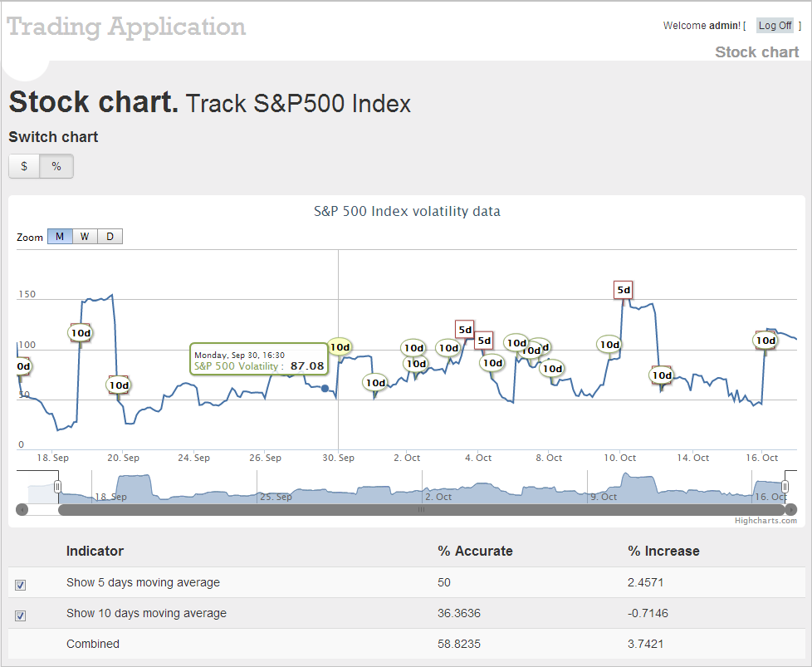Click the -0.7146 increase value
The width and height of the screenshot is (812, 667).
point(648,613)
